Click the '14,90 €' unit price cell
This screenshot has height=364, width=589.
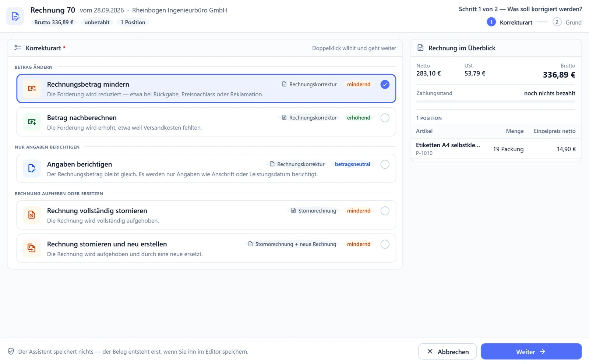coord(566,149)
